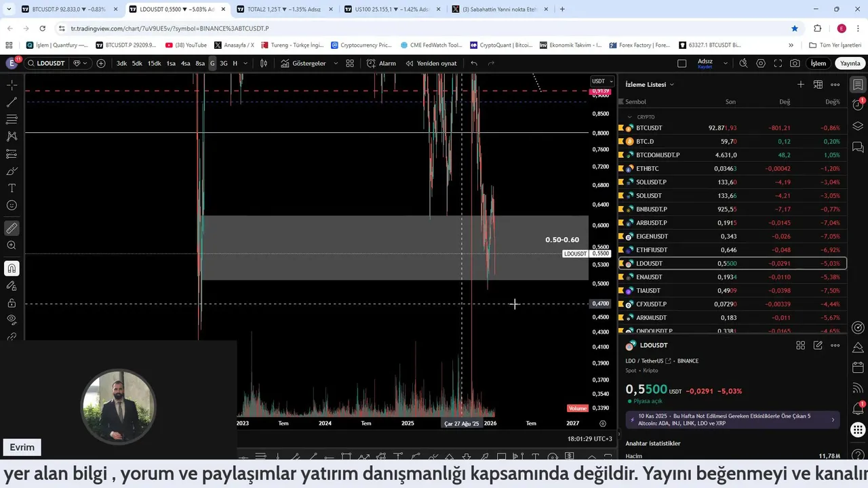Expand the timeframe dropdown arrow
The image size is (868, 488).
[245, 63]
